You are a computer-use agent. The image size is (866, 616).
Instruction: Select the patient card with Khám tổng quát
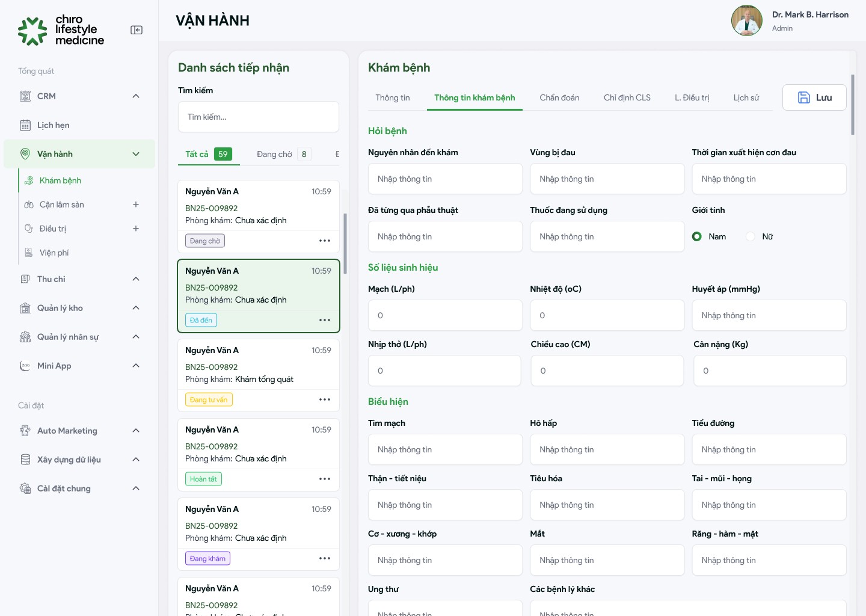(259, 375)
